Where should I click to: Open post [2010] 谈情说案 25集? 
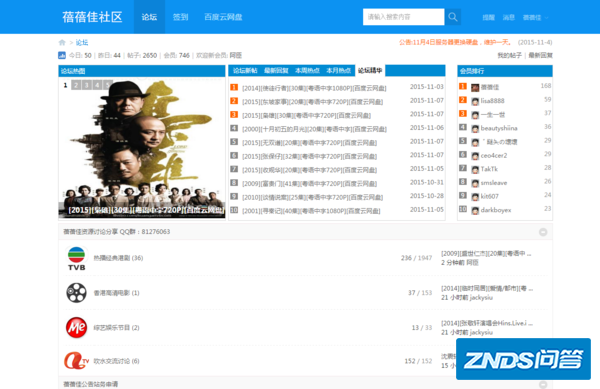pyautogui.click(x=312, y=197)
